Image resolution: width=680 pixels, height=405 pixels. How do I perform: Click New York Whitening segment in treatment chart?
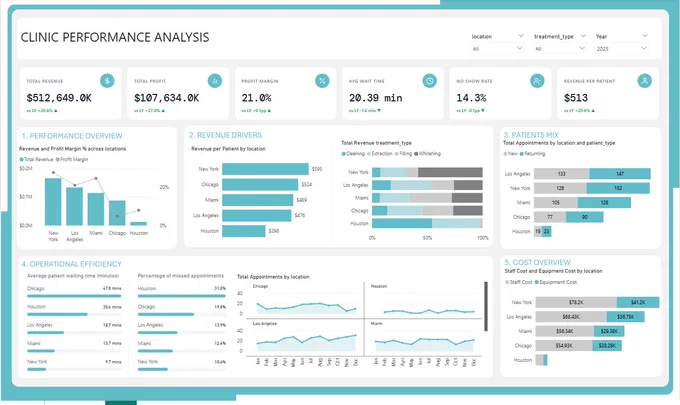[450, 172]
